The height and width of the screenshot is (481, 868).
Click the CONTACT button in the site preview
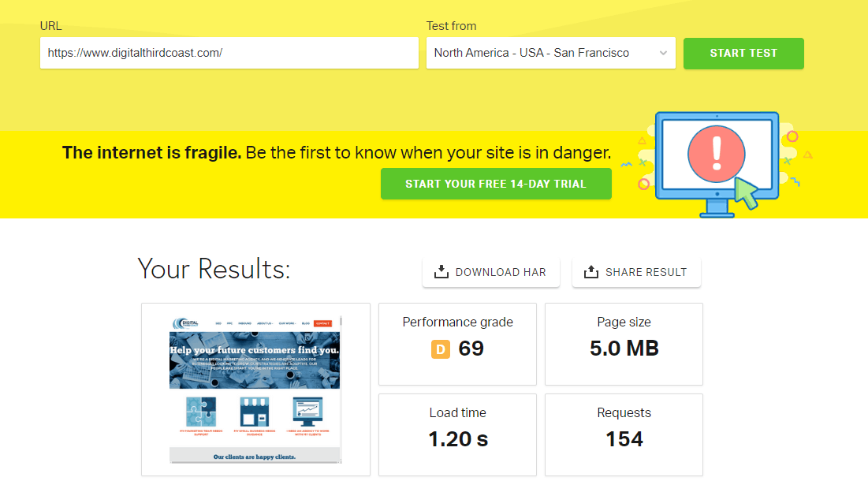(x=324, y=323)
